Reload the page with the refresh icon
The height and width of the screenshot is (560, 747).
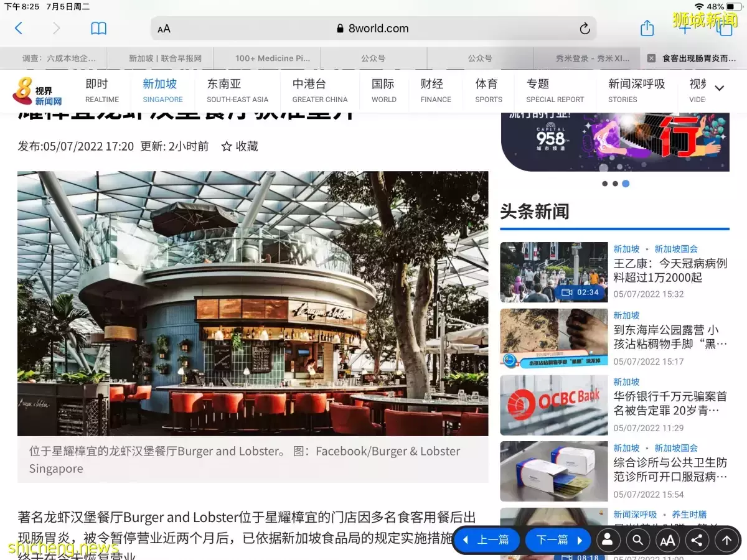(584, 29)
